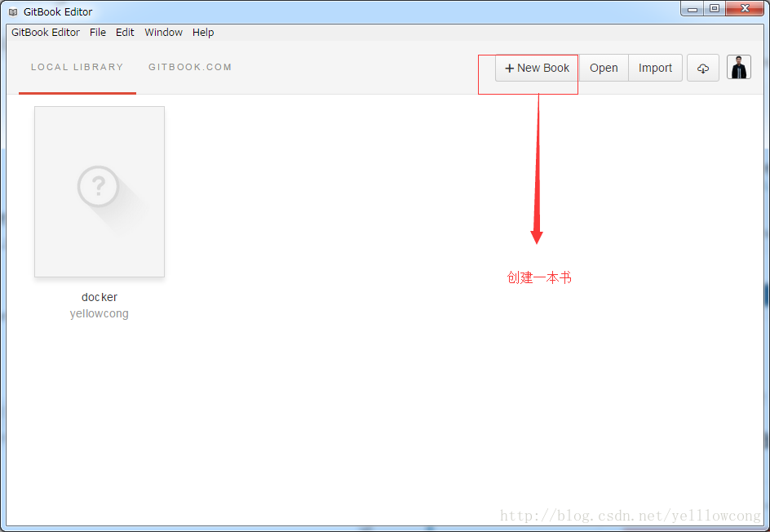Click the yellowcong author name

pyautogui.click(x=100, y=313)
